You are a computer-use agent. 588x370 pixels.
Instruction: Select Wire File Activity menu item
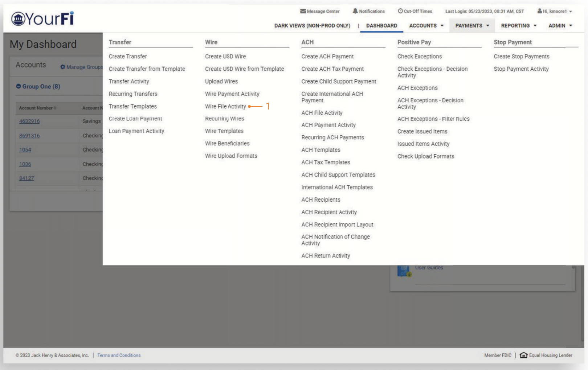tap(225, 106)
